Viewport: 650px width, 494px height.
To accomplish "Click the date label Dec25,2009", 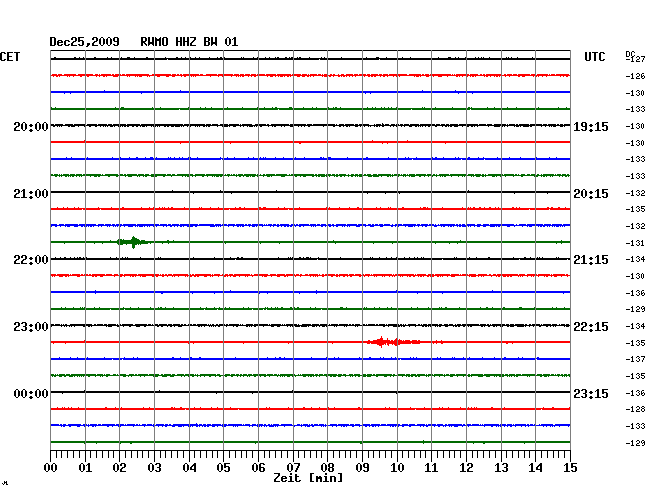I will coord(85,42).
